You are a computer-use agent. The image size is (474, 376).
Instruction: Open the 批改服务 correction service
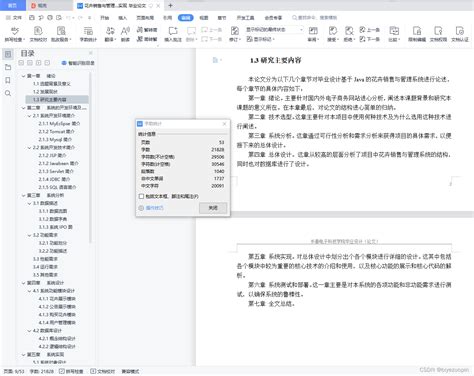[61, 34]
